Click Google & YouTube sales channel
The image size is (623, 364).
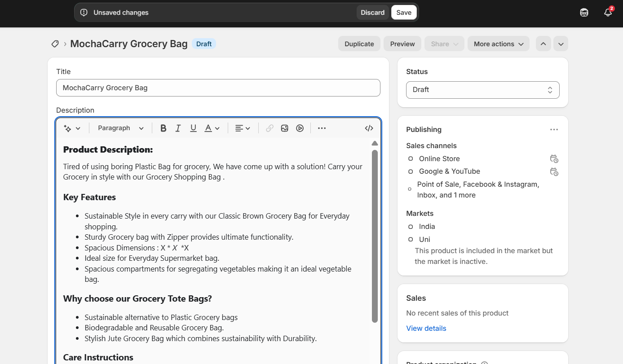tap(450, 171)
